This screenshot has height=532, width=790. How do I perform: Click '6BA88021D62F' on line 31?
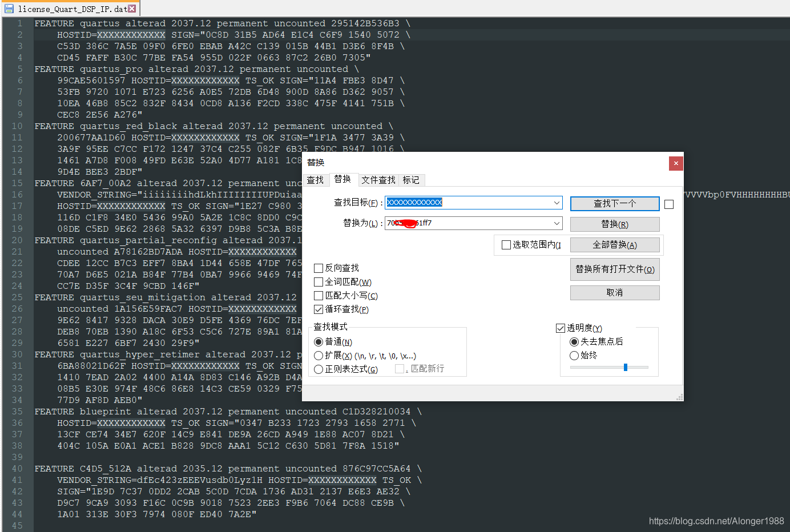tap(91, 366)
